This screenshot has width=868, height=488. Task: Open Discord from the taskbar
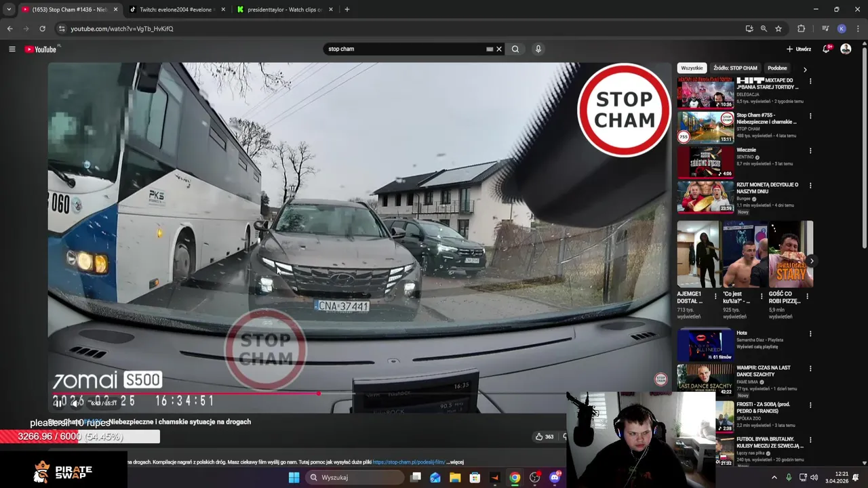point(555,477)
